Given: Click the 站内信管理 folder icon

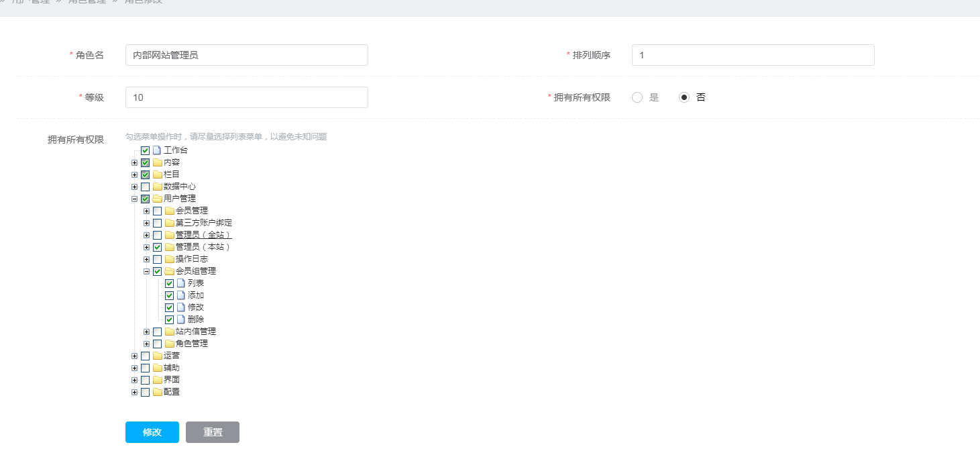Looking at the screenshot, I should [170, 332].
